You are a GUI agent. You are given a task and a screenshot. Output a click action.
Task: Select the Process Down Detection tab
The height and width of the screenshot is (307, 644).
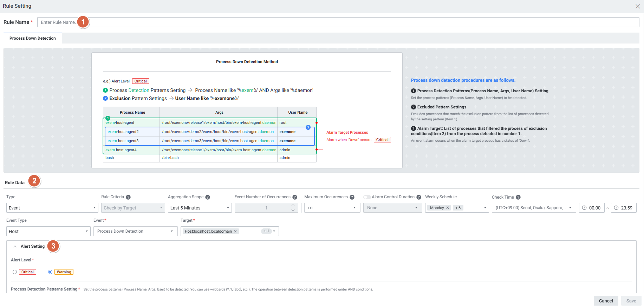coord(33,38)
